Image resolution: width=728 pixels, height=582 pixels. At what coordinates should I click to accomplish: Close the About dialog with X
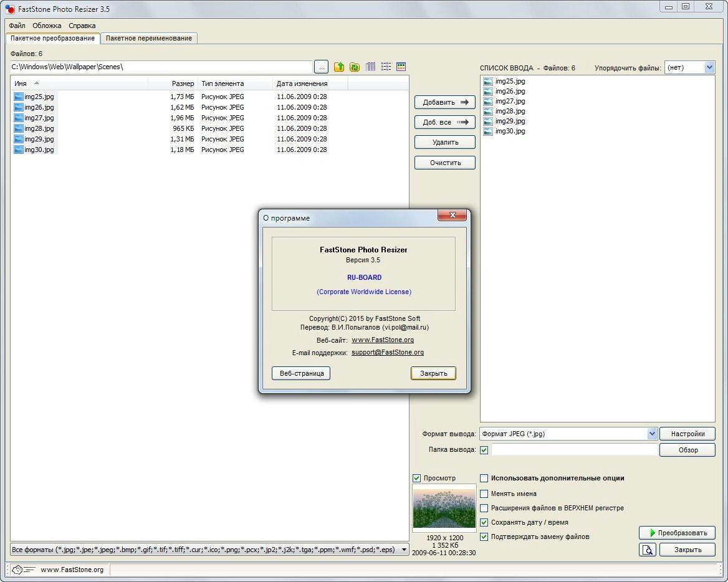pyautogui.click(x=453, y=215)
